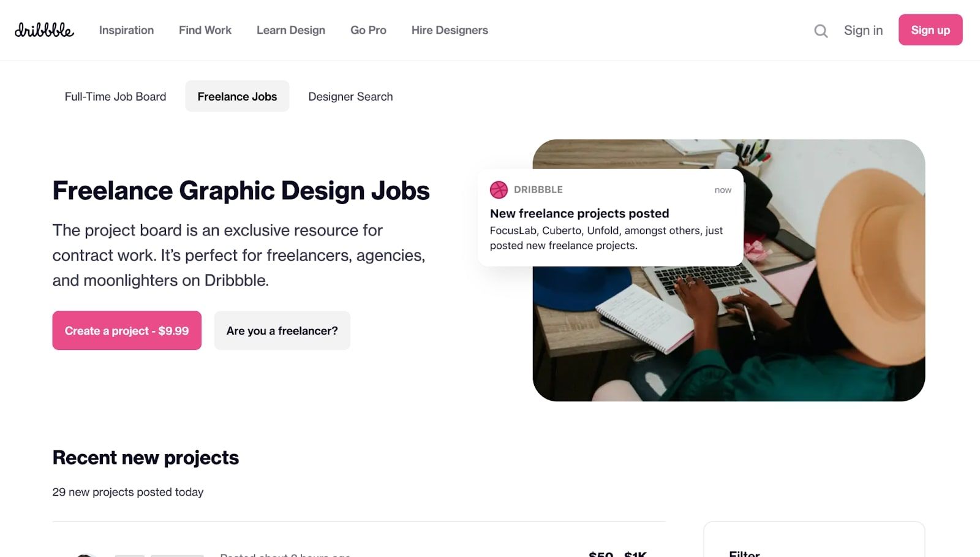Screen dimensions: 980x557
Task: Open the Find Work menu
Action: click(x=205, y=30)
